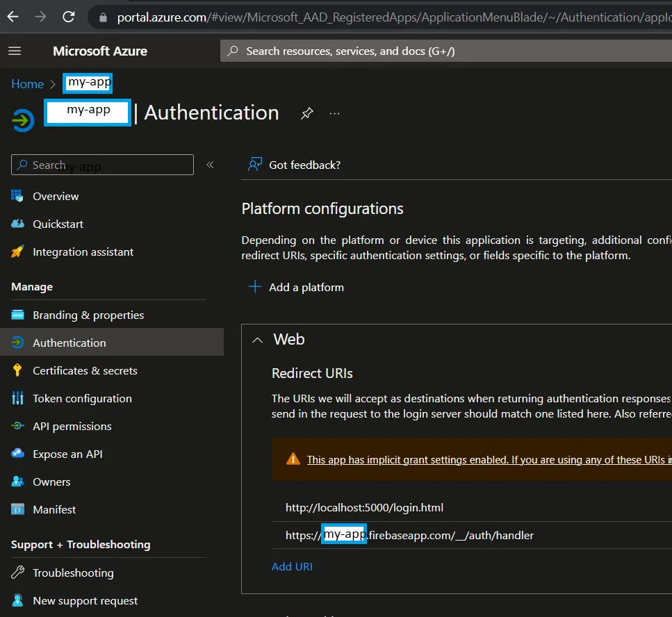672x617 pixels.
Task: Click the implicit grant warning triangle icon
Action: click(x=293, y=459)
